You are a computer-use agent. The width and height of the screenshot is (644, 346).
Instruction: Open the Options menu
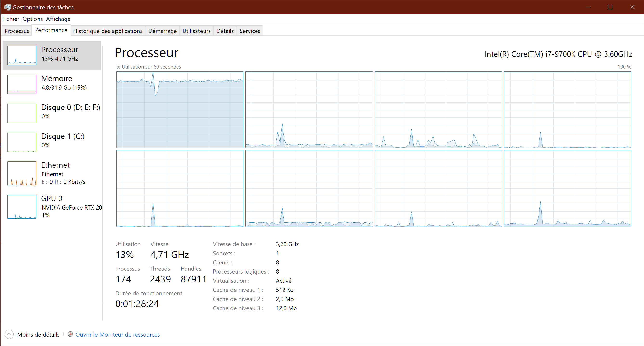tap(33, 19)
